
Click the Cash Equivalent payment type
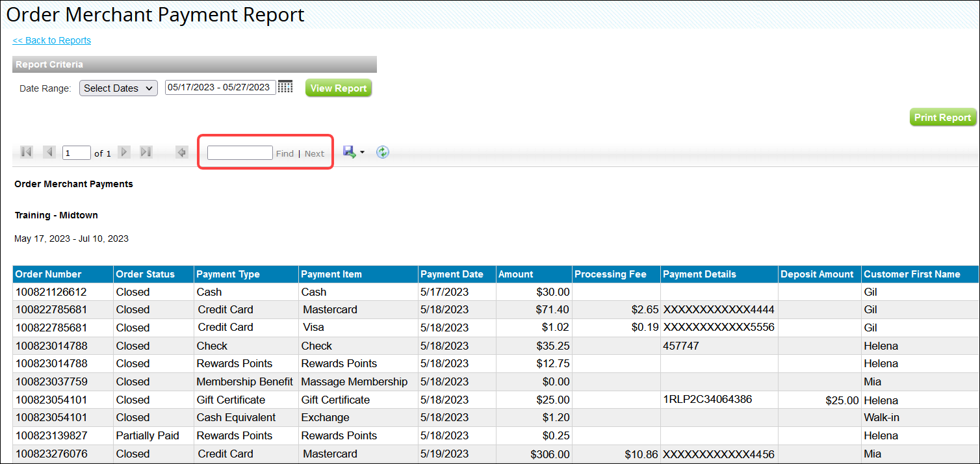tap(236, 418)
